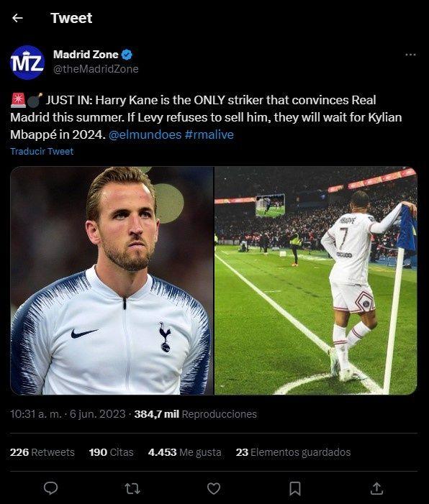Open the #rmalive hashtag

[x=209, y=134]
